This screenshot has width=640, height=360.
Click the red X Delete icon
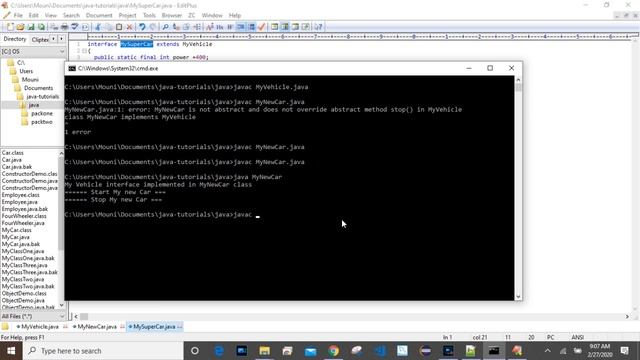point(129,27)
